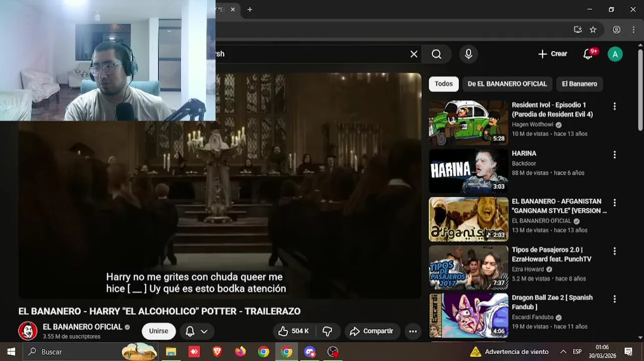This screenshot has height=361, width=644.
Task: Open options menu for HARINA video
Action: [614, 154]
